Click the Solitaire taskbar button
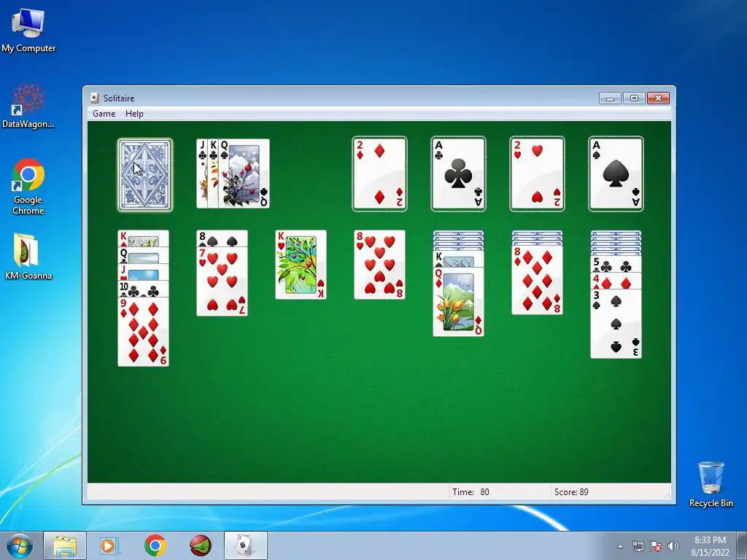The image size is (747, 560). tap(246, 545)
